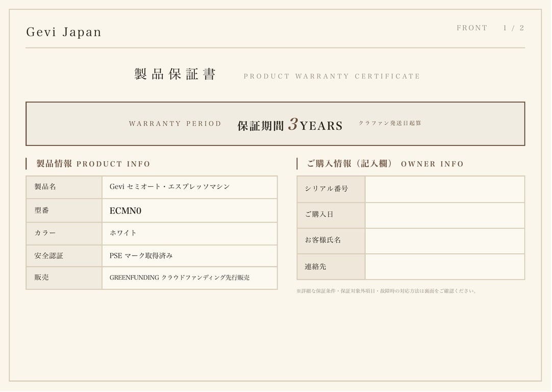The width and height of the screenshot is (552, 392).
Task: Click the blank シリアル番号 entry field
Action: pos(445,189)
